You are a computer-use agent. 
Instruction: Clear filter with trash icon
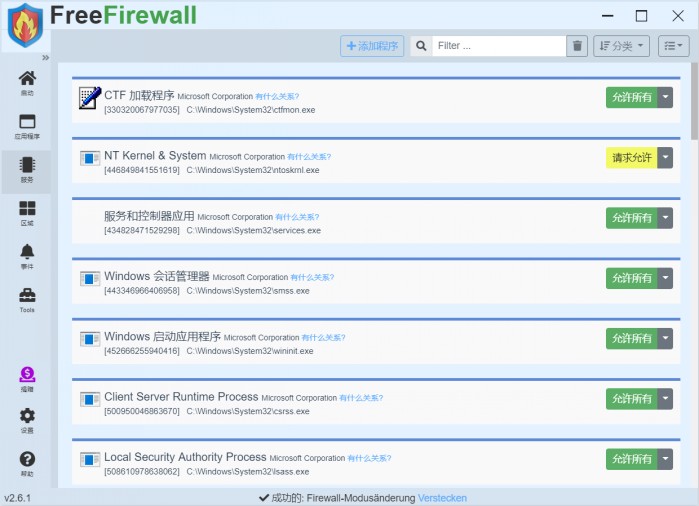[577, 46]
